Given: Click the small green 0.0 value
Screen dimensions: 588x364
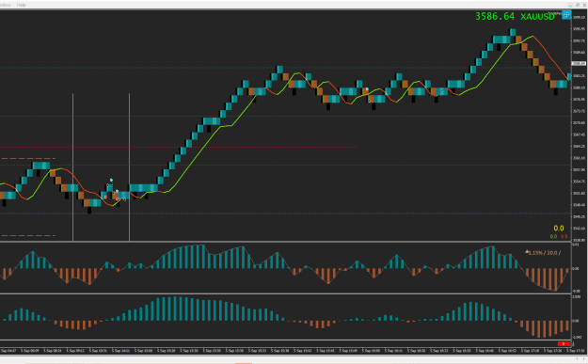Looking at the screenshot, I should pyautogui.click(x=553, y=236).
